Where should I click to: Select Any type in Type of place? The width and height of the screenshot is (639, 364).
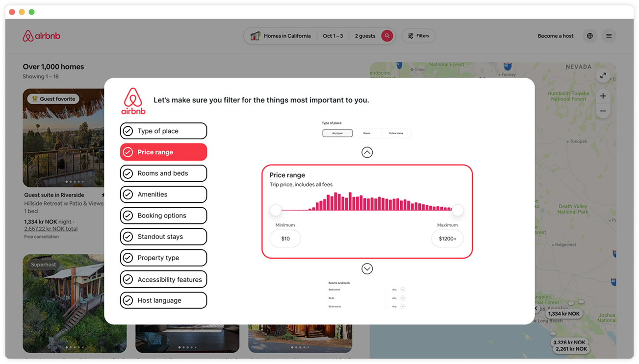click(337, 133)
